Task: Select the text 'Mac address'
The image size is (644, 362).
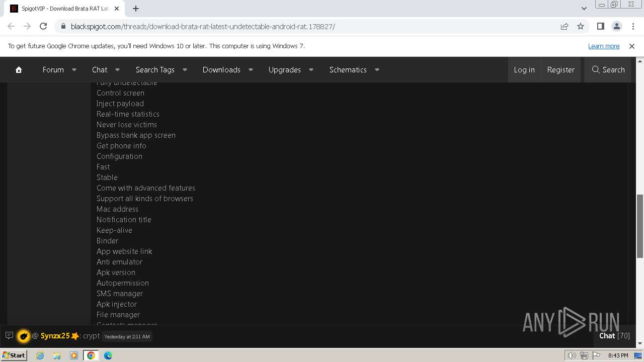Action: coord(117,209)
